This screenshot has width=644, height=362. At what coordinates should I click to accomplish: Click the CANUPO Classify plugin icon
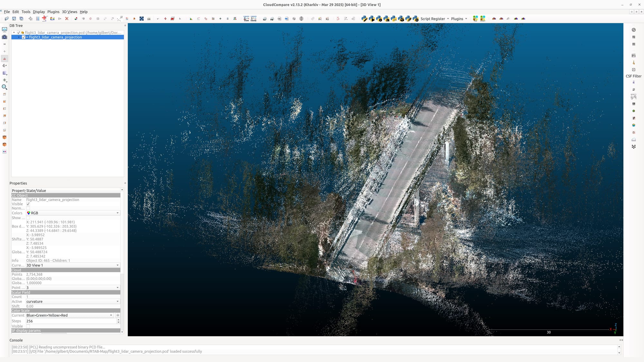click(253, 19)
